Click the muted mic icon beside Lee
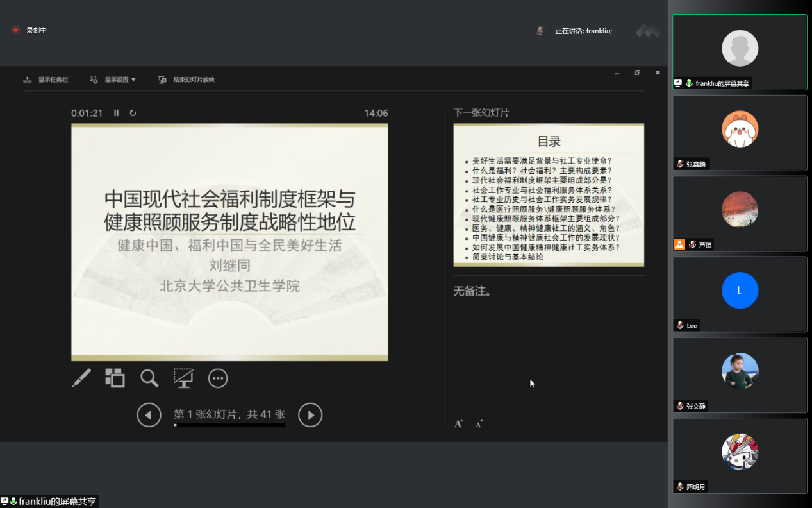Viewport: 812px width, 508px height. point(680,325)
